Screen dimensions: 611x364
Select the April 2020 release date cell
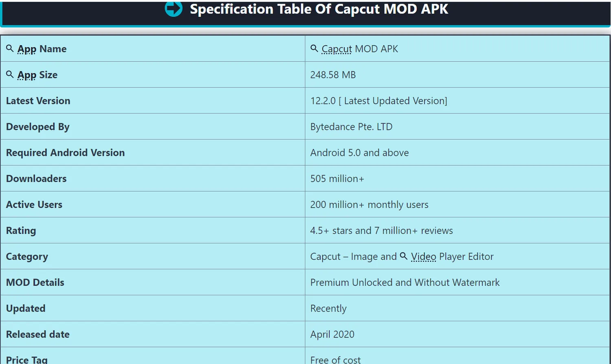point(457,334)
